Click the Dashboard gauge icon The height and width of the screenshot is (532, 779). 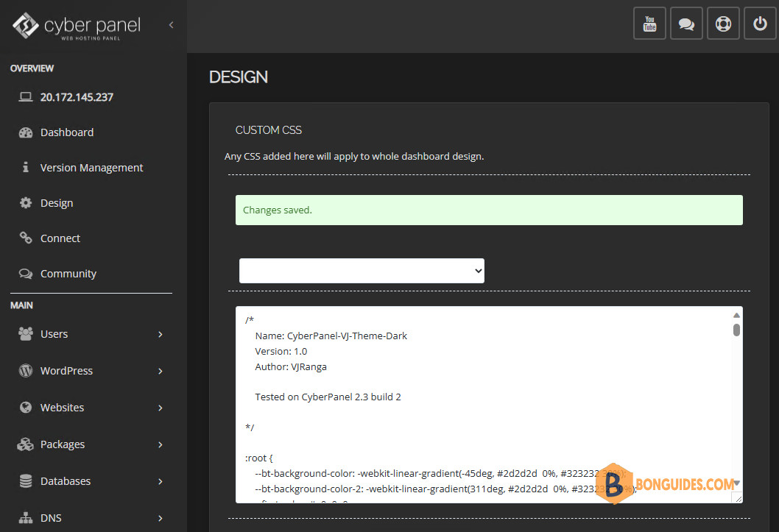coord(25,132)
